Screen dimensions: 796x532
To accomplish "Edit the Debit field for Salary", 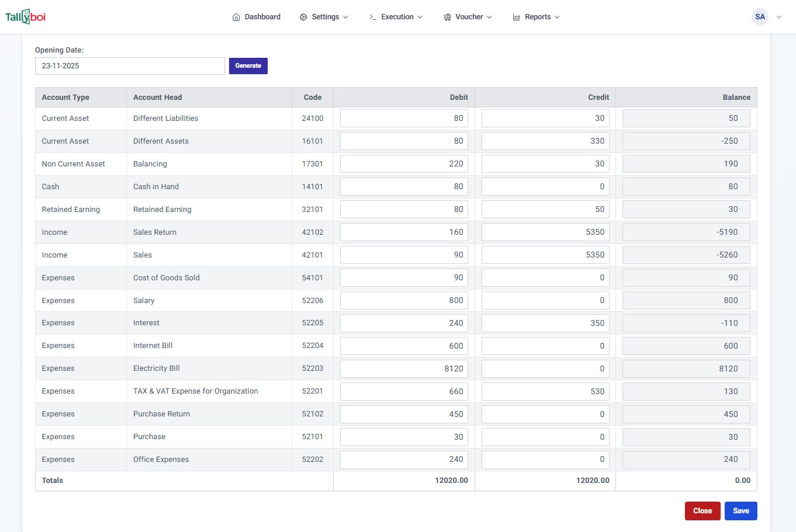I will [404, 301].
